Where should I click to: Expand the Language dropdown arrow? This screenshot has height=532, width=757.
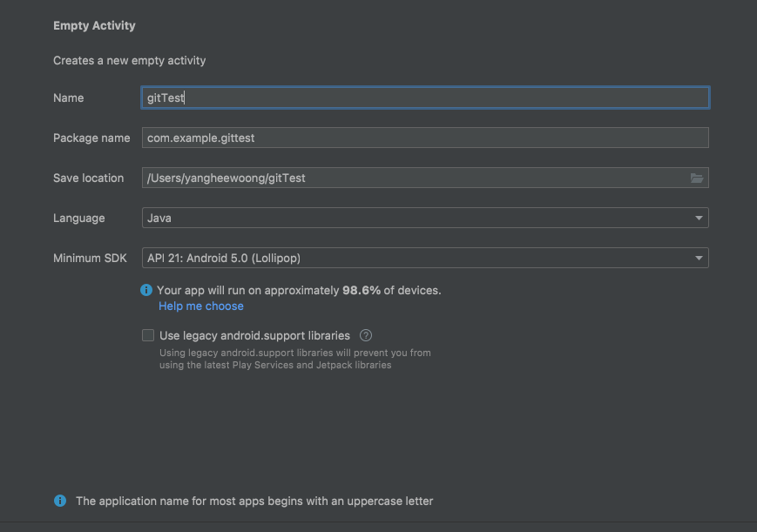click(699, 219)
